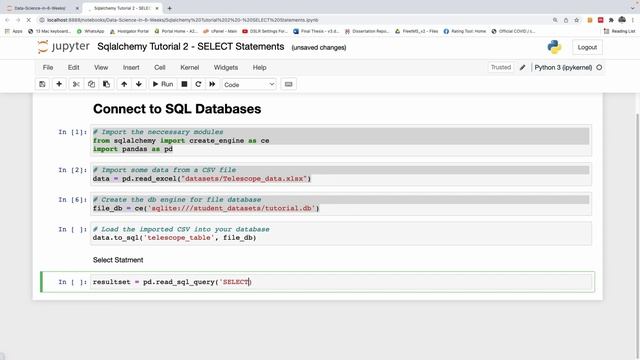Screen dimensions: 640x360
Task: Bookmark this page with star icon
Action: [x=576, y=20]
